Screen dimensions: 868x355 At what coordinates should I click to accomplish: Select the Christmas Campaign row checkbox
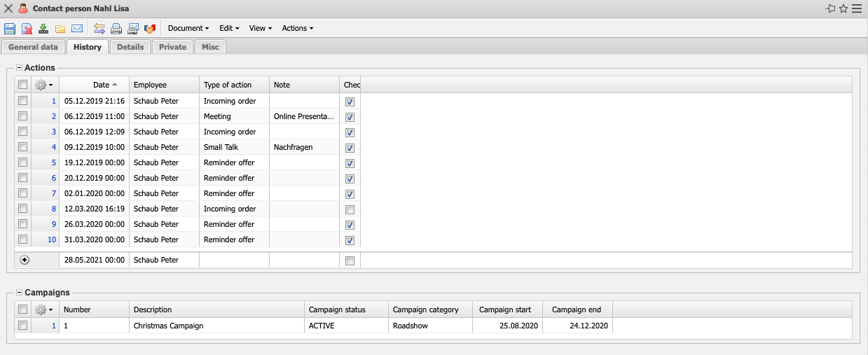click(x=23, y=326)
